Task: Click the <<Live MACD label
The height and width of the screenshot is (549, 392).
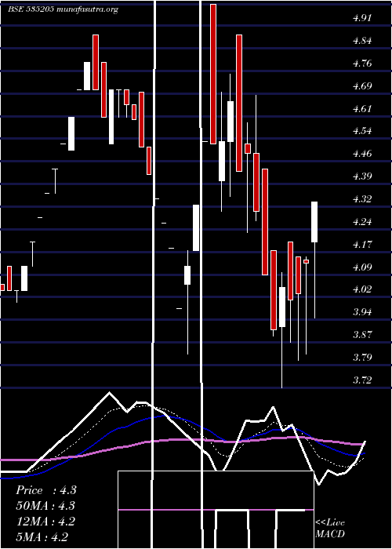Action: tap(330, 529)
